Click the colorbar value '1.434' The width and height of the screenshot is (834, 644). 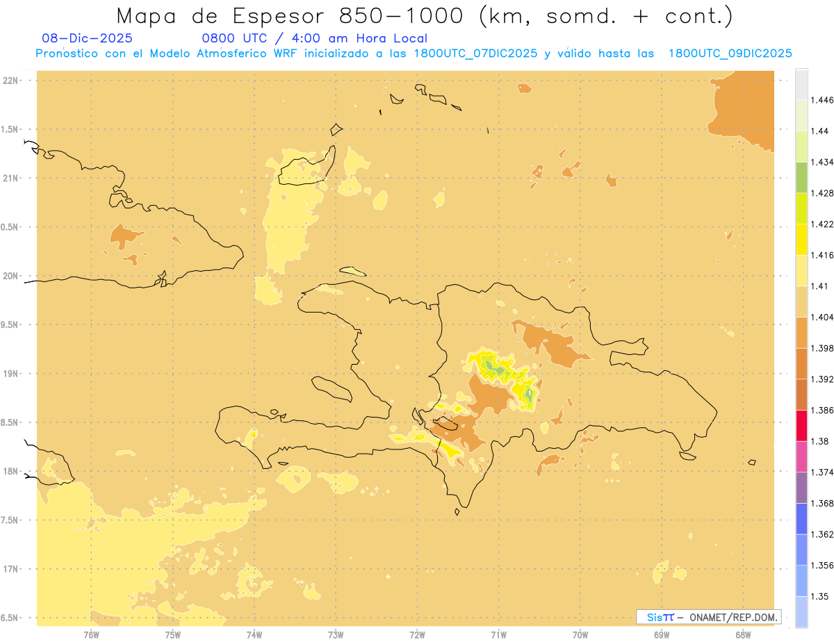pyautogui.click(x=821, y=162)
